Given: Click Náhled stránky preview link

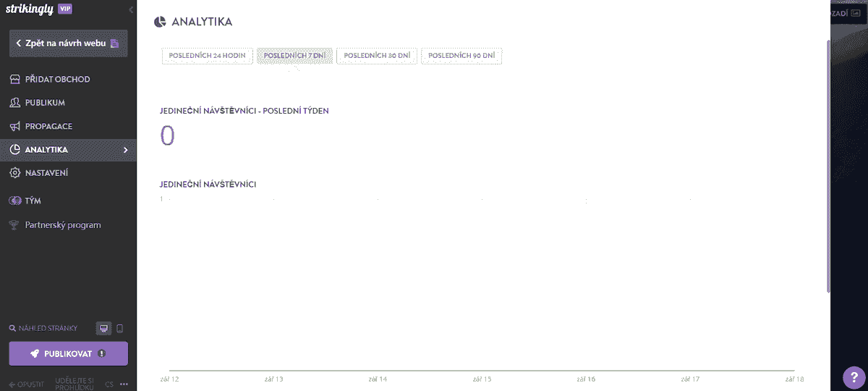Looking at the screenshot, I should click(43, 329).
